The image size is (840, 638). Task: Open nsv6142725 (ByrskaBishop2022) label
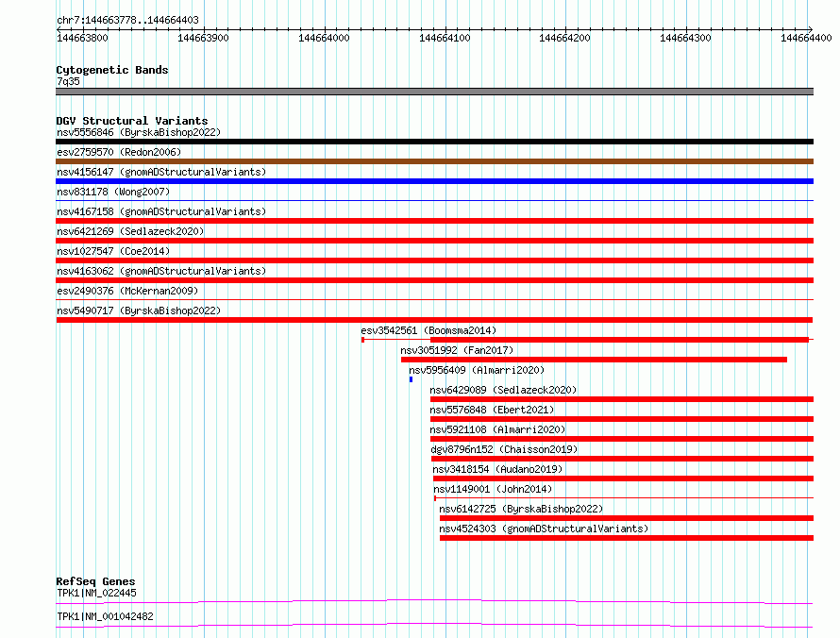point(521,509)
